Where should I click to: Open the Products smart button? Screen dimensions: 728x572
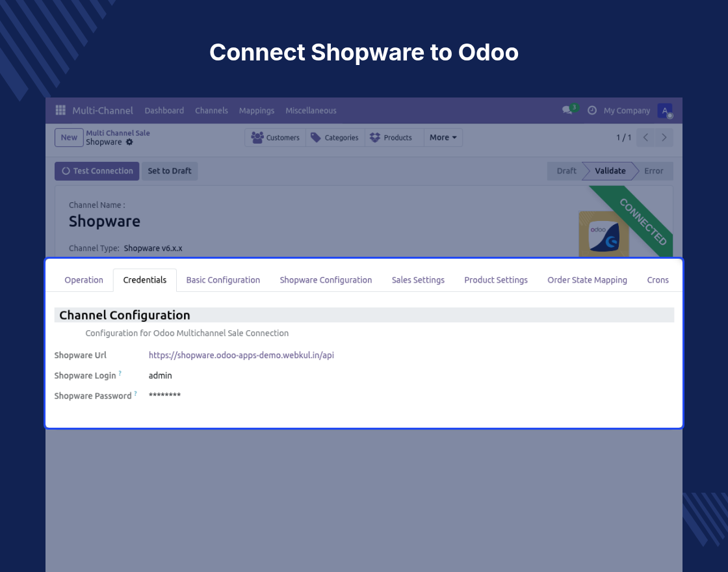click(x=395, y=137)
